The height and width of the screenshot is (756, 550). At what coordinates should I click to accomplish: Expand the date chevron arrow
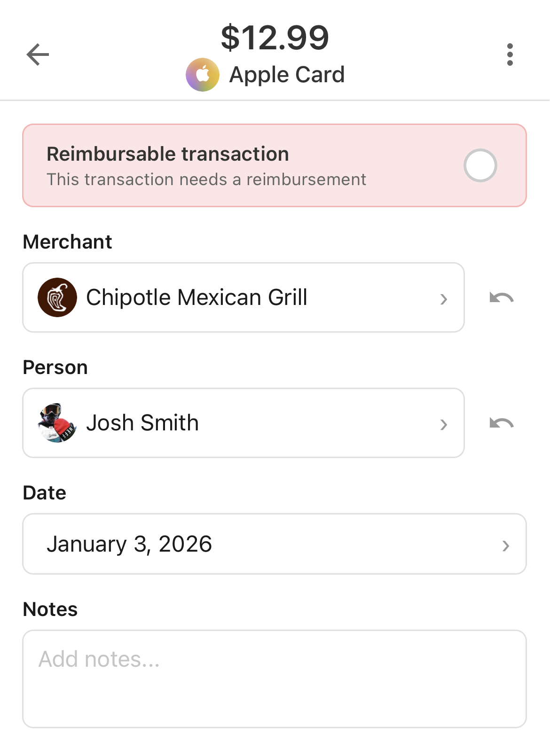coord(506,546)
